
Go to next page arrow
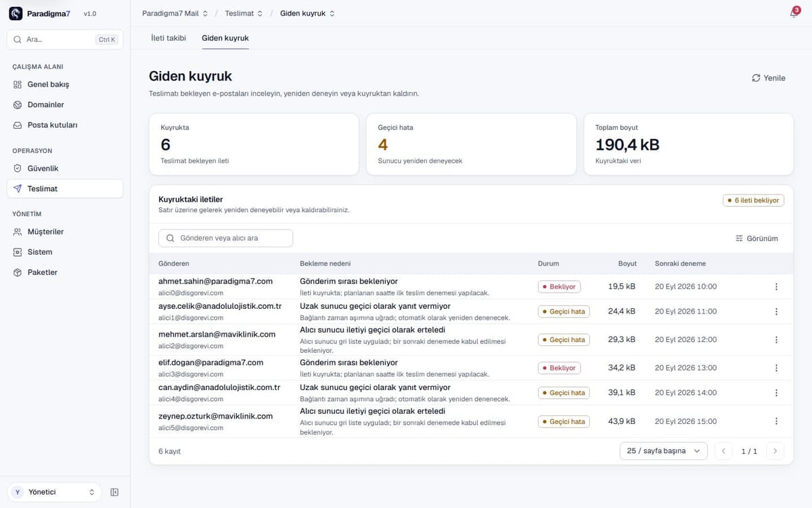[x=775, y=451]
